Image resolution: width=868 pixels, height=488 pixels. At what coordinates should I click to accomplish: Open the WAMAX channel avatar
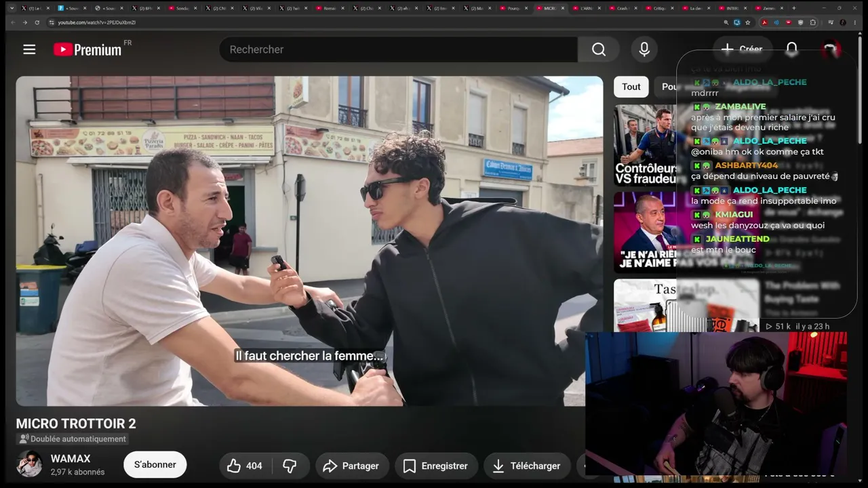click(x=29, y=464)
